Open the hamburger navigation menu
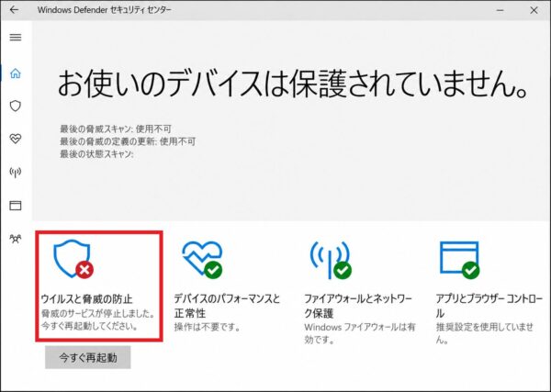The image size is (551, 392). (15, 38)
